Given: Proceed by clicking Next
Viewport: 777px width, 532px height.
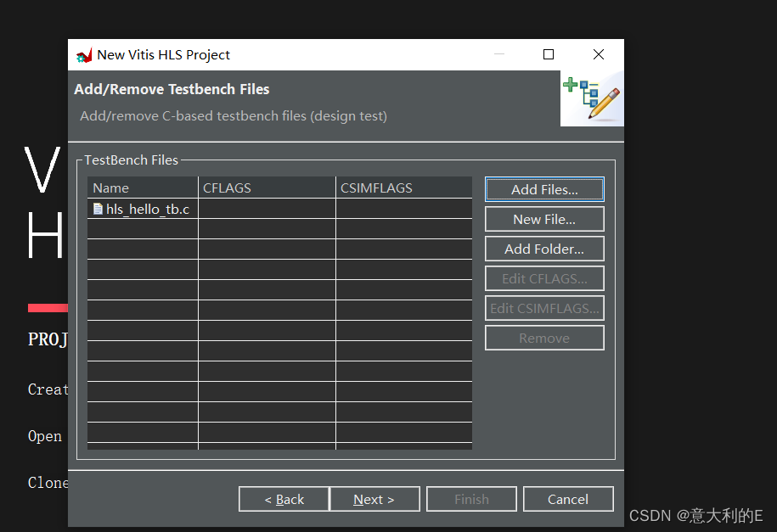Looking at the screenshot, I should click(374, 499).
